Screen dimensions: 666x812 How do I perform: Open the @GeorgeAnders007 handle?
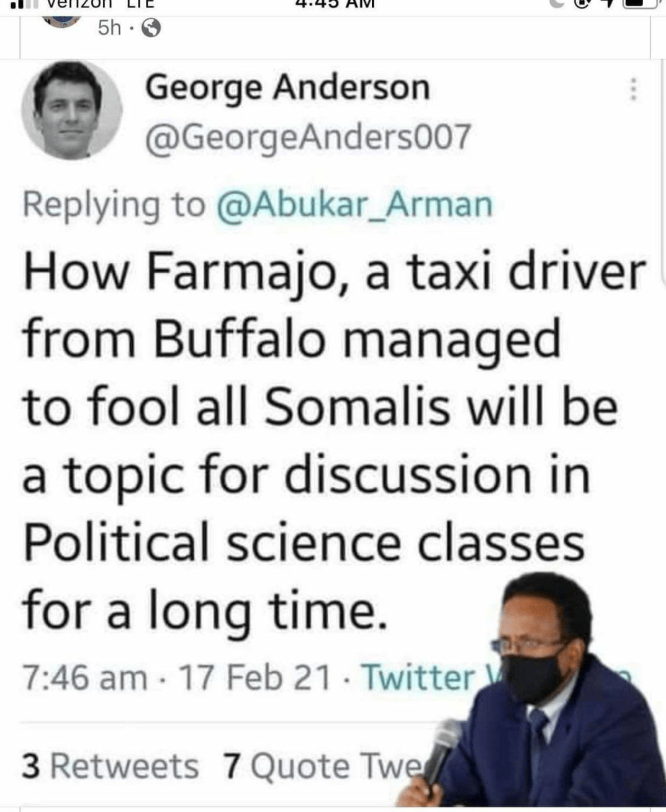[308, 137]
